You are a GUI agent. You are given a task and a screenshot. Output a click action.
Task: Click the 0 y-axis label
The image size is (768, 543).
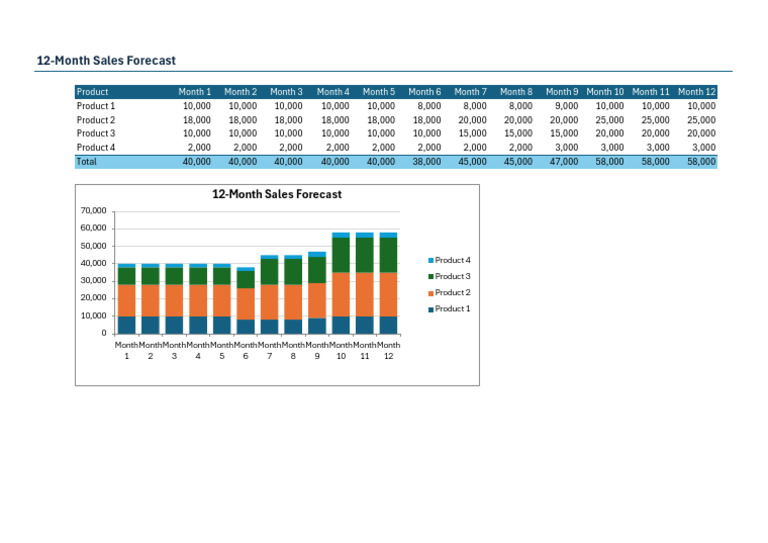tap(104, 333)
